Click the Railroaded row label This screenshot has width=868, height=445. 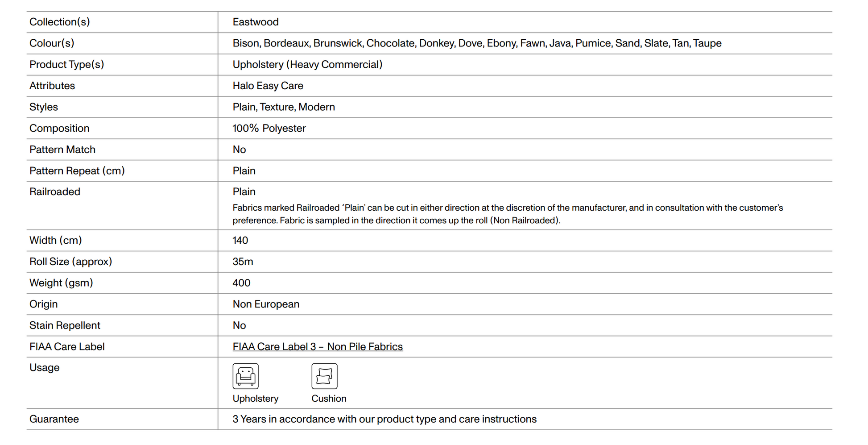pos(55,192)
